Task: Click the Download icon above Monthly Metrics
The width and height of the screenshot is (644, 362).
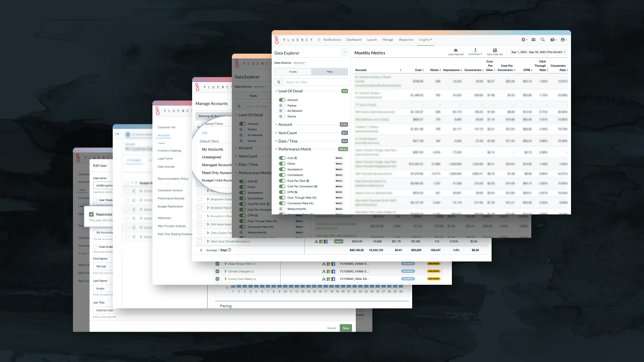Action: point(474,49)
